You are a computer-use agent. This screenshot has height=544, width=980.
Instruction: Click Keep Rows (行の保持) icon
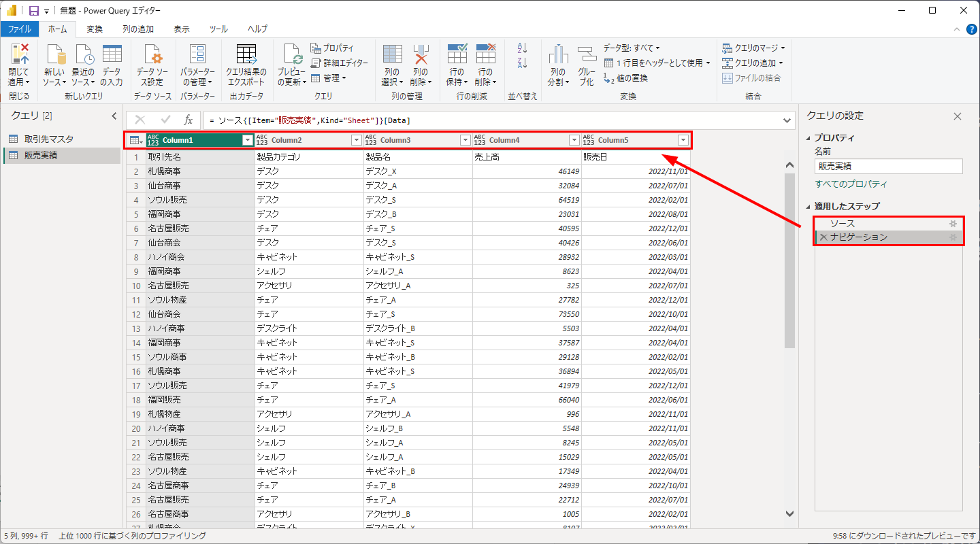457,54
